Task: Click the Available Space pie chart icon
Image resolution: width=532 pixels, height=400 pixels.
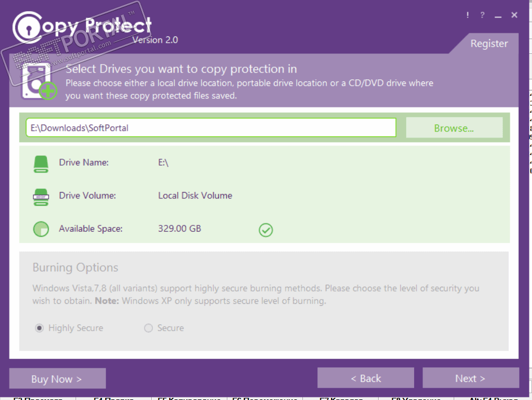Action: tap(41, 229)
